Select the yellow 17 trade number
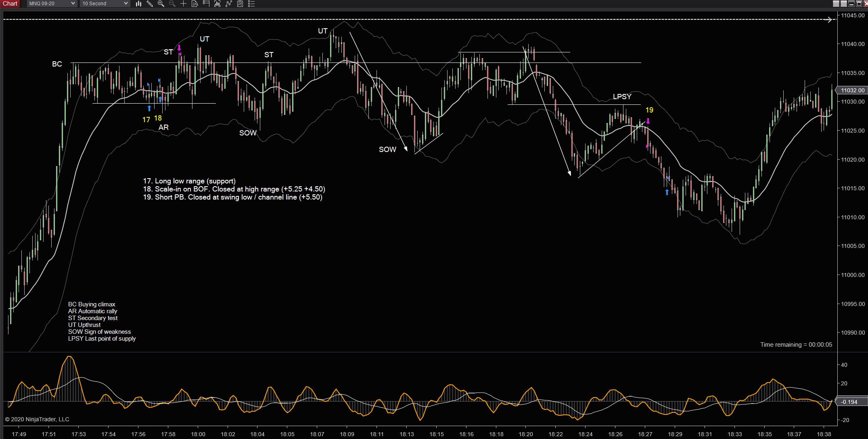Viewport: 868px width, 439px height. point(146,120)
